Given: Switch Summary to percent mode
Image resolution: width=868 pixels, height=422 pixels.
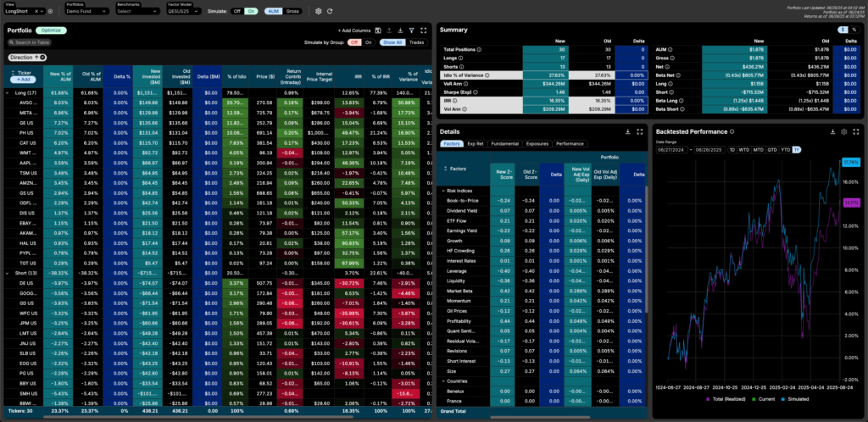Looking at the screenshot, I should [854, 30].
